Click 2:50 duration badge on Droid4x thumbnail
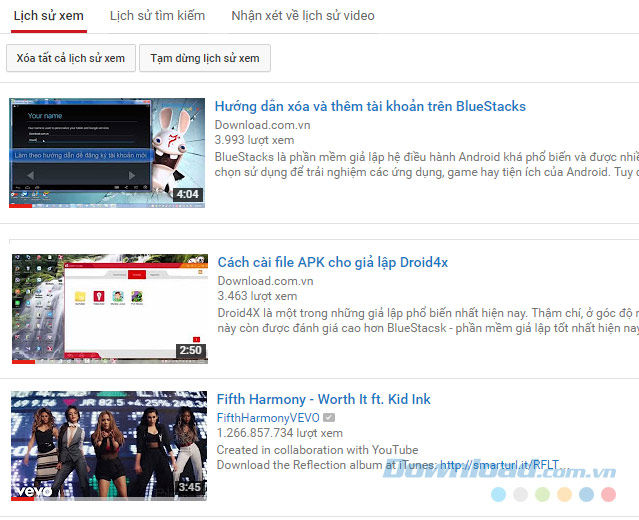Screen dimensions: 639x520 tap(190, 350)
